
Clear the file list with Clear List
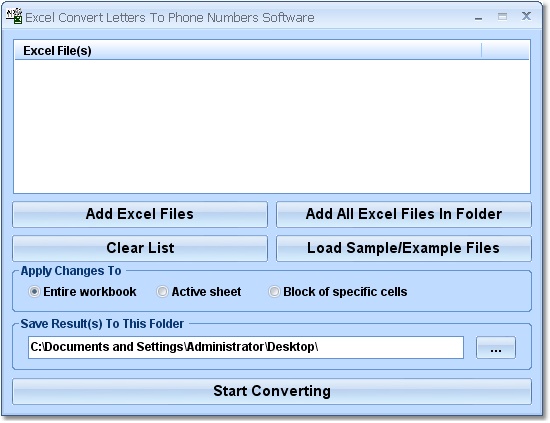[x=140, y=248]
